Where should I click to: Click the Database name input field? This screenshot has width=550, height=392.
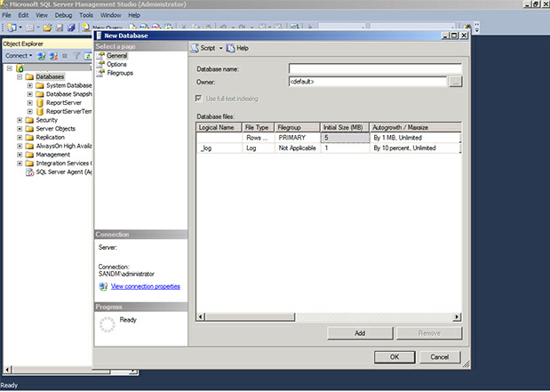(375, 68)
